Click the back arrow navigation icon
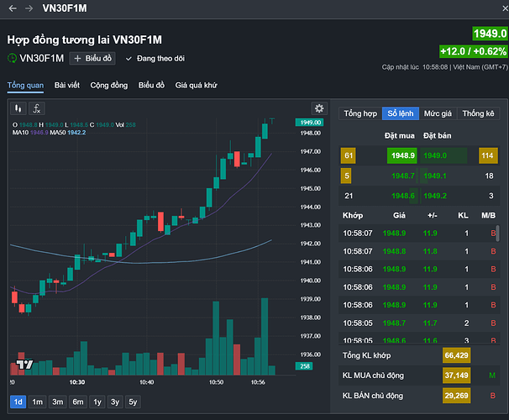Image resolution: width=509 pixels, height=420 pixels. coord(13,8)
